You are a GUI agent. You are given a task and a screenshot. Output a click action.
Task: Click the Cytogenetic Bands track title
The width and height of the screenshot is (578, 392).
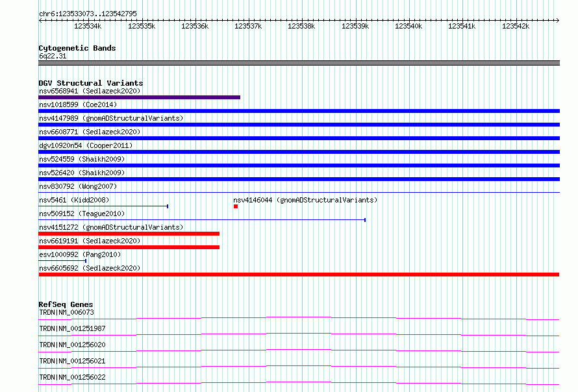[77, 48]
